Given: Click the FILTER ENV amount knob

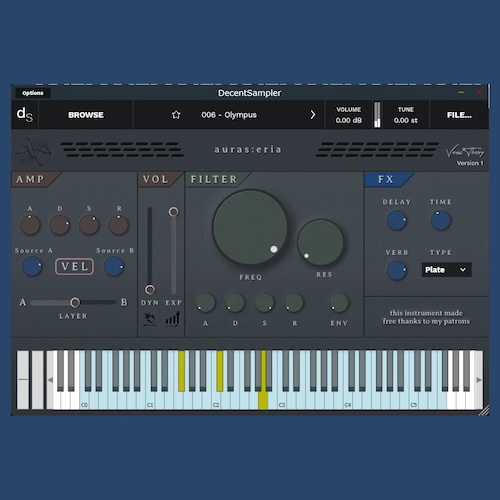Looking at the screenshot, I should [339, 303].
